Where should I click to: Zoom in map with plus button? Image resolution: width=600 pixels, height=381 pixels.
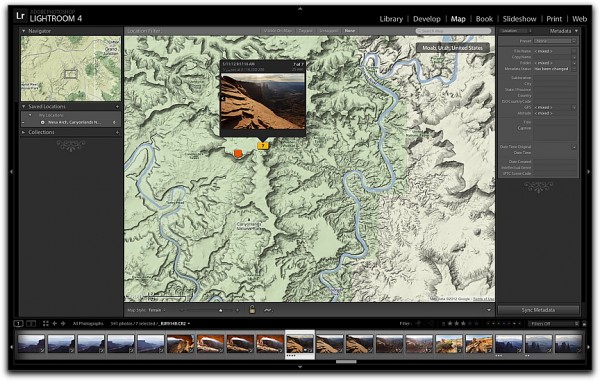pos(237,310)
